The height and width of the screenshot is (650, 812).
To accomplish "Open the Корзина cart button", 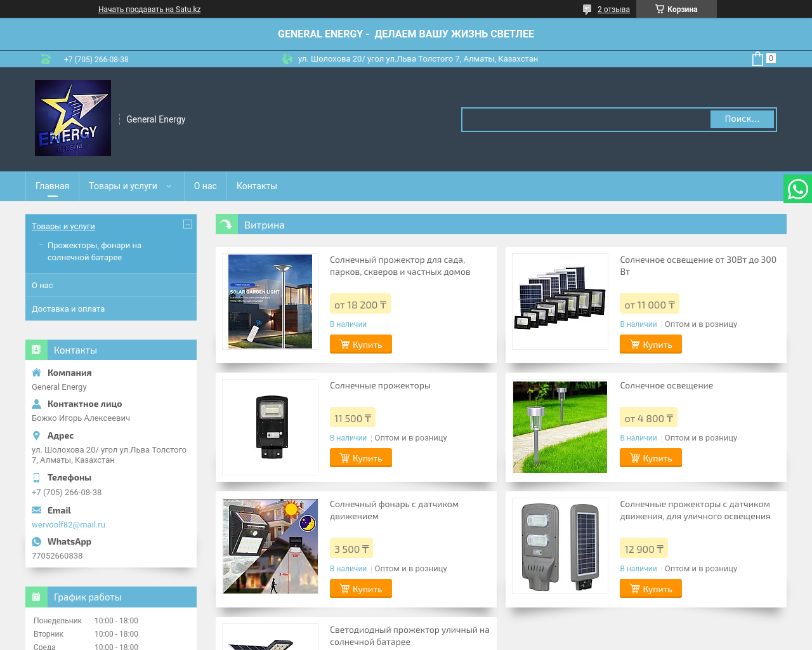I will 676,9.
